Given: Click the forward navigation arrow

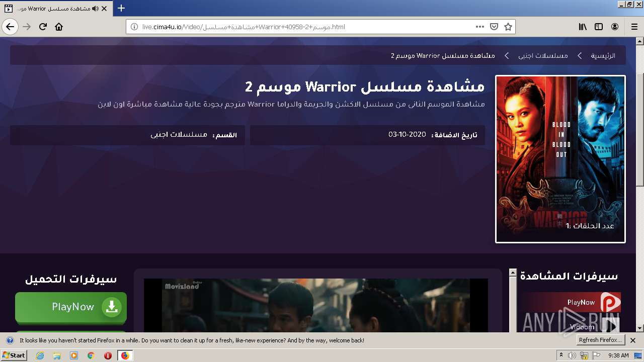Looking at the screenshot, I should (27, 27).
